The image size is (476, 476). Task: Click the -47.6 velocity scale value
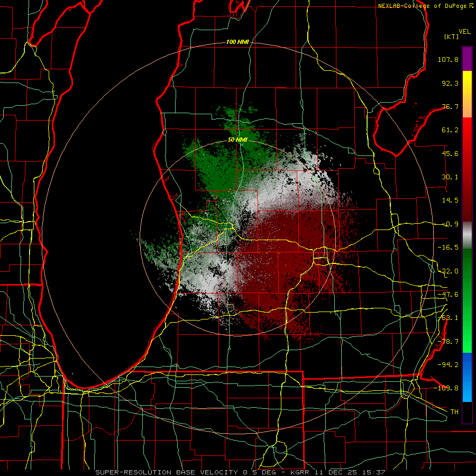coord(448,295)
